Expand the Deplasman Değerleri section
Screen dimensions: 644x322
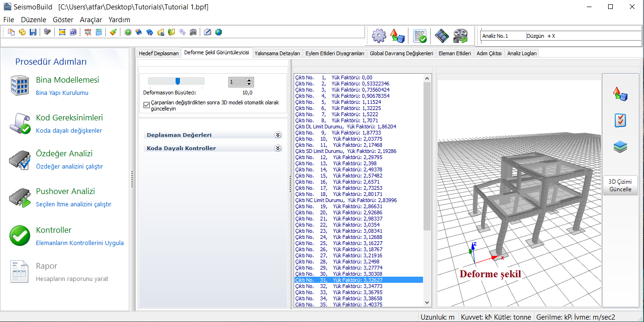click(278, 135)
